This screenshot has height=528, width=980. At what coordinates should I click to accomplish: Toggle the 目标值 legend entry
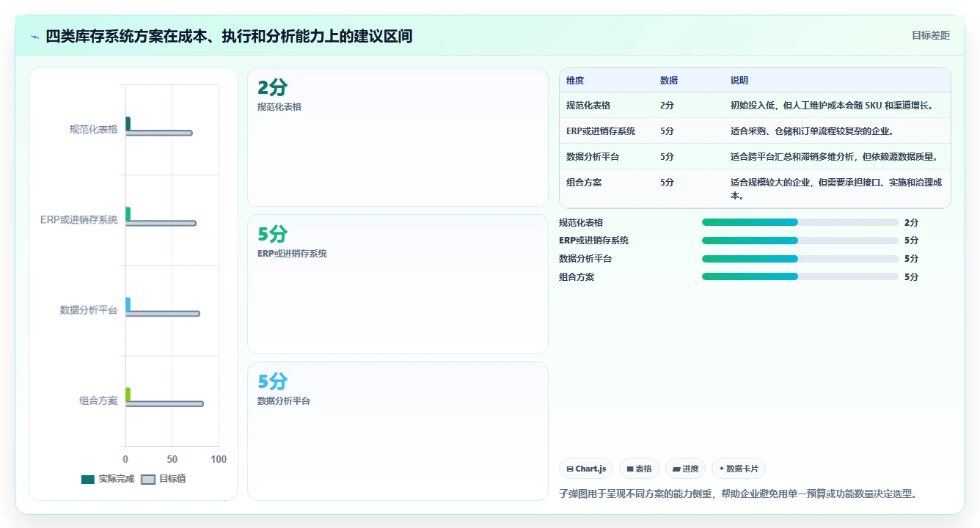pos(164,479)
